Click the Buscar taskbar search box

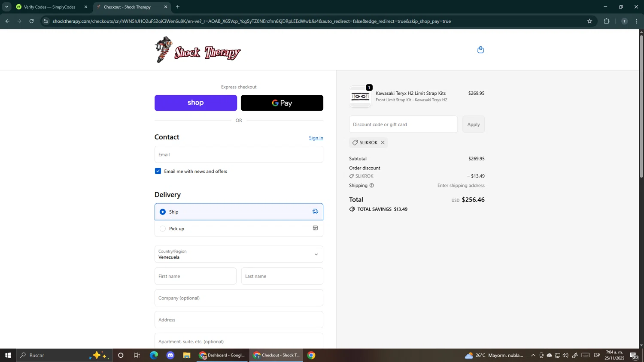coord(64,355)
